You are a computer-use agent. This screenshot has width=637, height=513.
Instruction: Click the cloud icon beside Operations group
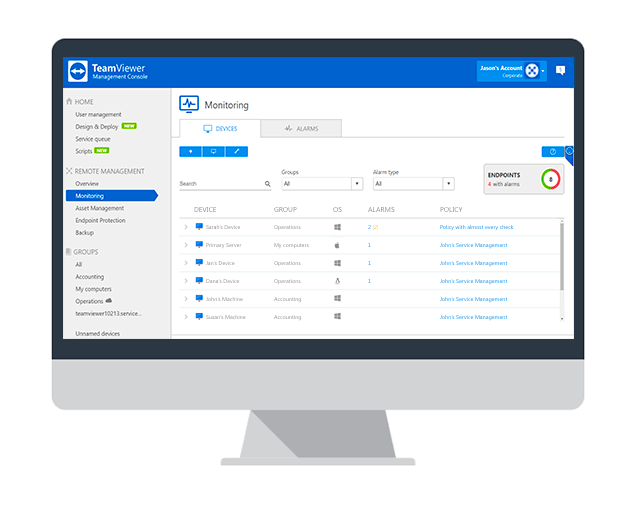108,301
